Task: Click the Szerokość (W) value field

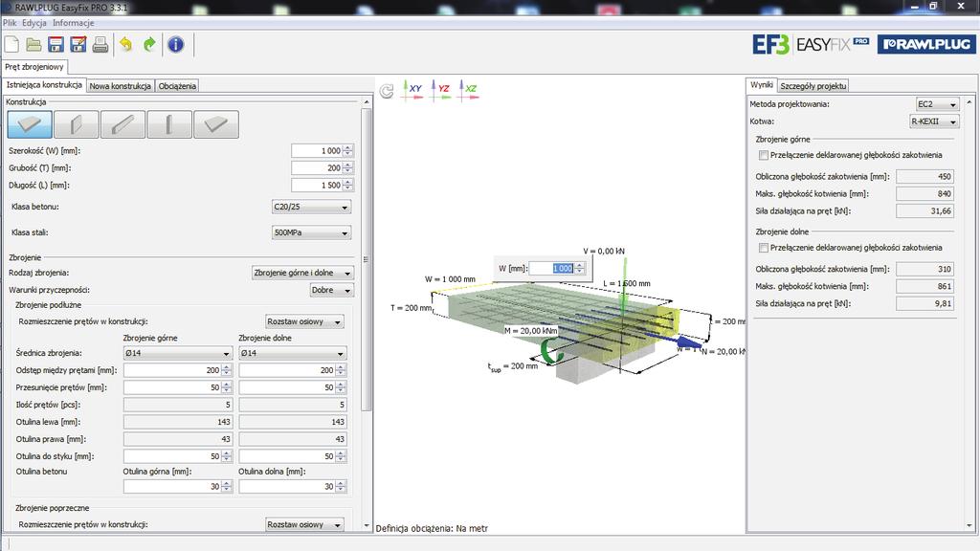Action: 317,150
